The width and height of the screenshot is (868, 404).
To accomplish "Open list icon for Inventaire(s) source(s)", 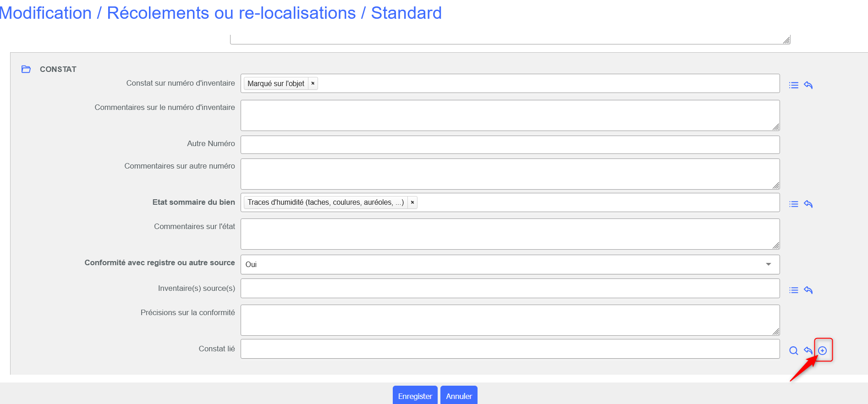I will point(793,290).
